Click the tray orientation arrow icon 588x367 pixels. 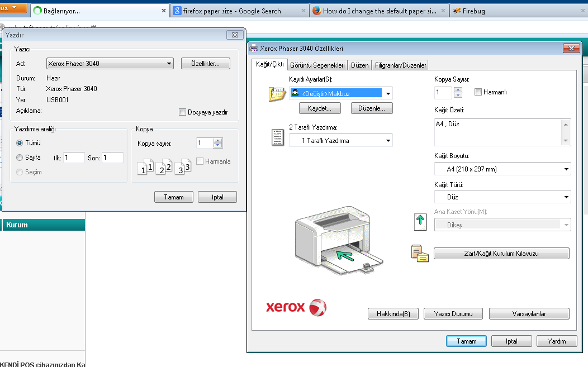pyautogui.click(x=420, y=222)
